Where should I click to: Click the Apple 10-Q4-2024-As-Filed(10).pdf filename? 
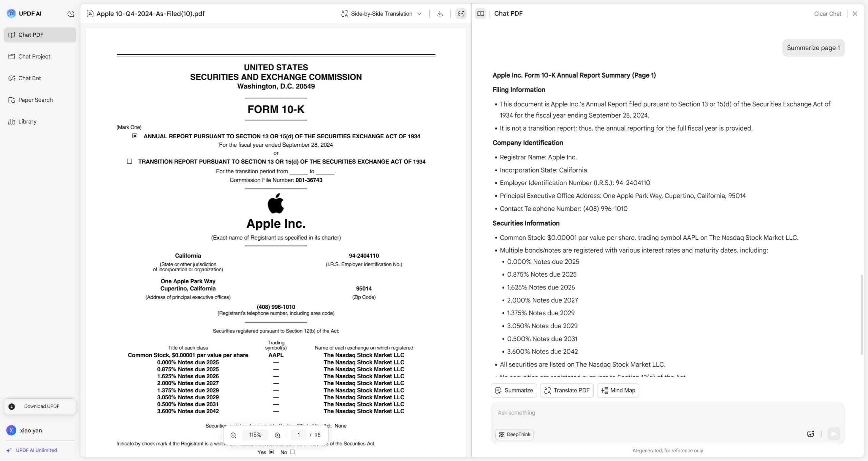151,14
